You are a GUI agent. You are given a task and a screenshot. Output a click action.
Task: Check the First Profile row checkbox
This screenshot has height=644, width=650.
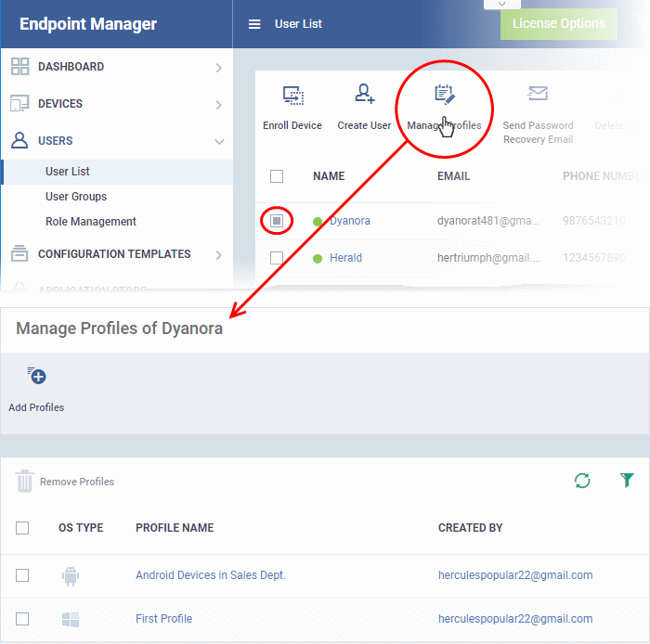[x=22, y=619]
